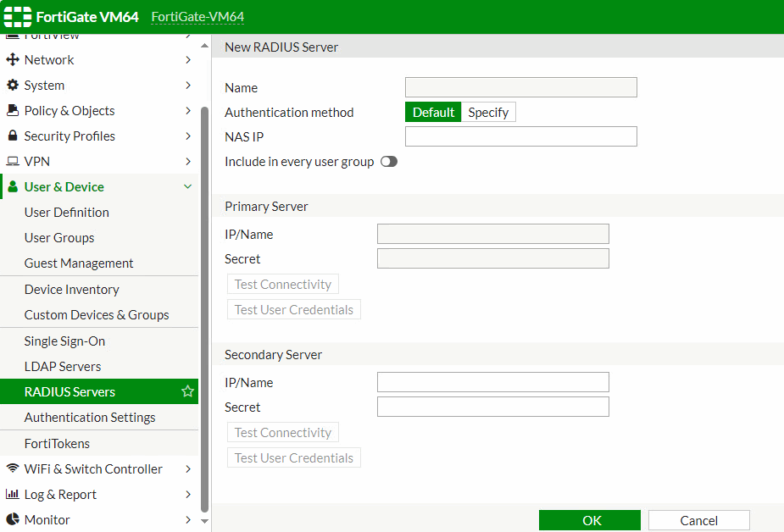784x532 pixels.
Task: Open Device Inventory page
Action: [x=99, y=289]
